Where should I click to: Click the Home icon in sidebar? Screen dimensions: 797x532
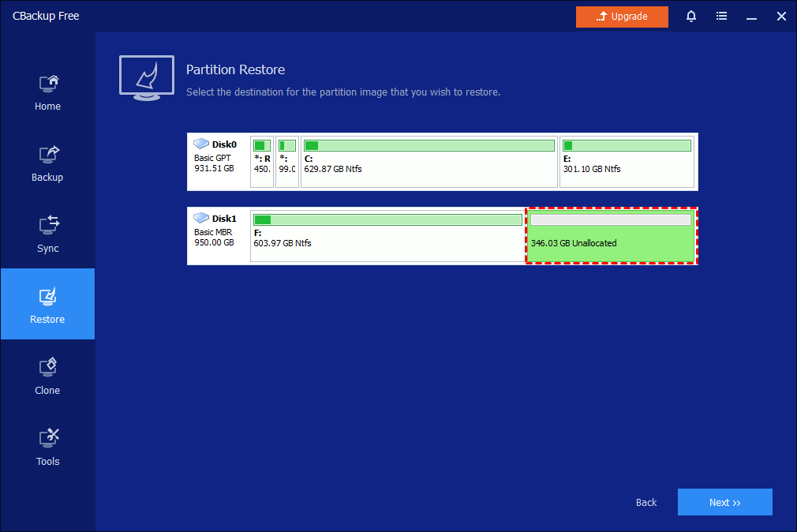coord(47,83)
